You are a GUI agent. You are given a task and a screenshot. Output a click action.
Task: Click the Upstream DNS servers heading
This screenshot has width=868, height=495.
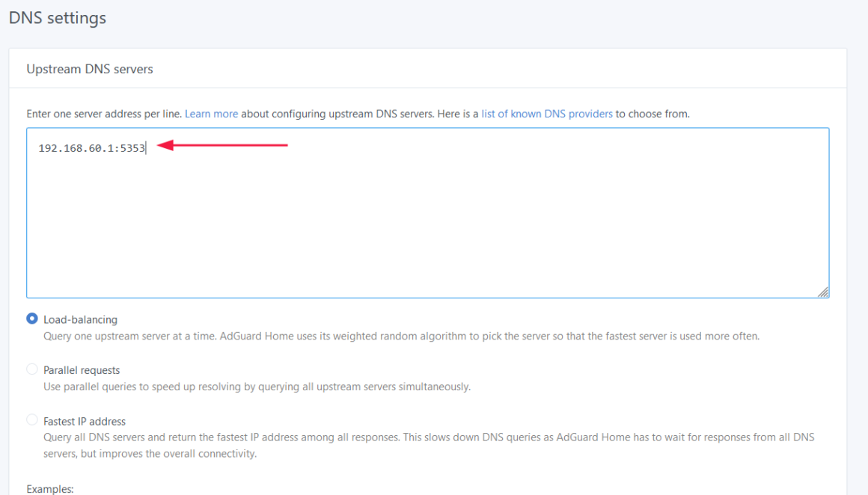[90, 69]
